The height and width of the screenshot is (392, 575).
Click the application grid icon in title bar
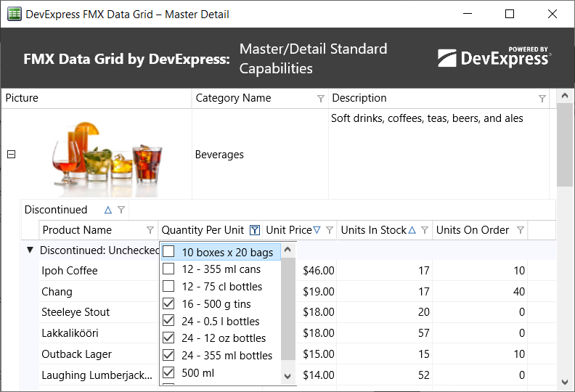[x=15, y=15]
